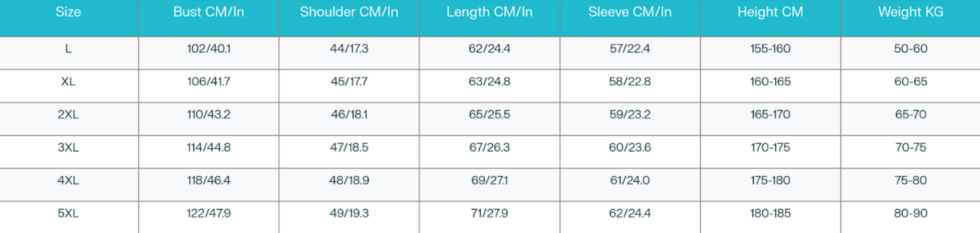Click the 3XL size cell

tap(68, 148)
